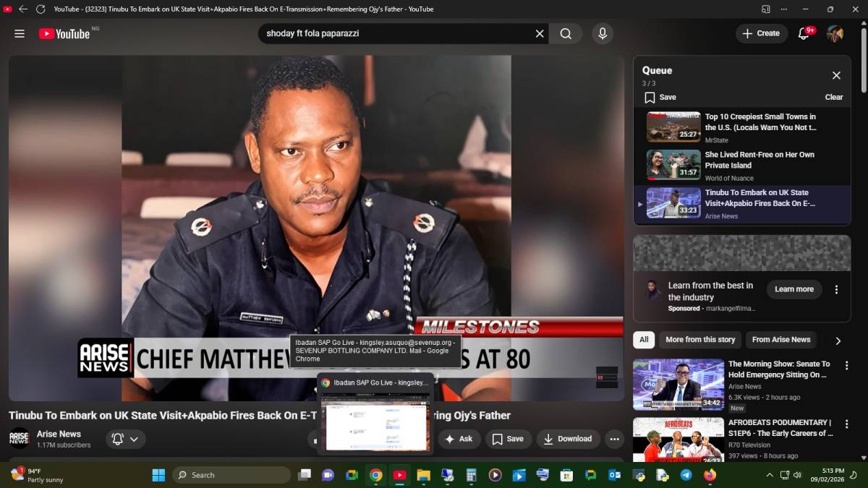Save the queue to a playlist
The width and height of the screenshot is (868, 488).
660,97
